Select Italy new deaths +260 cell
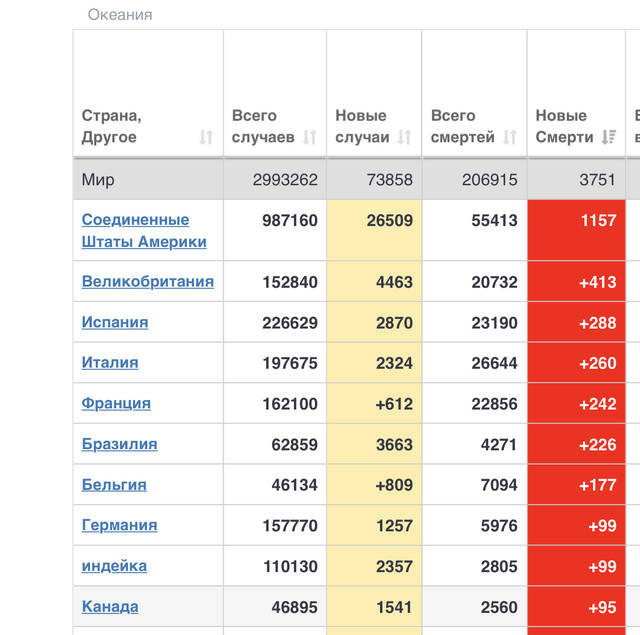The width and height of the screenshot is (640, 635). point(576,363)
